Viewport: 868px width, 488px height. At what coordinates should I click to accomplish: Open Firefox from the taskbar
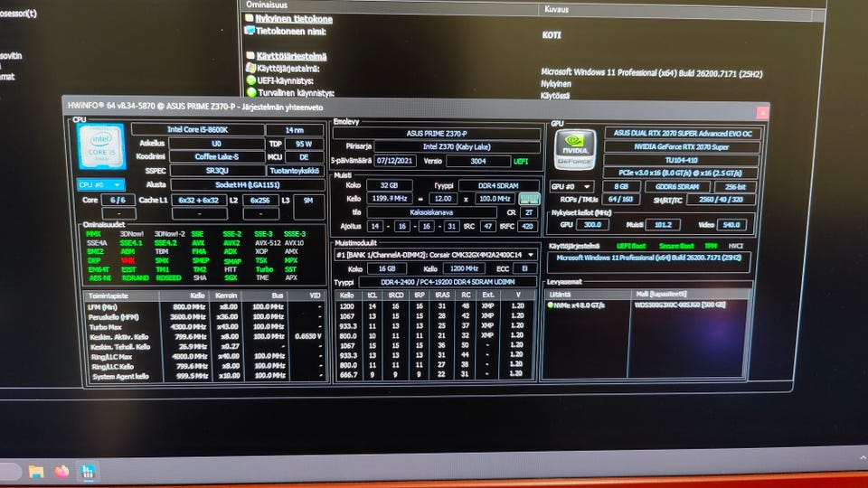pos(61,472)
